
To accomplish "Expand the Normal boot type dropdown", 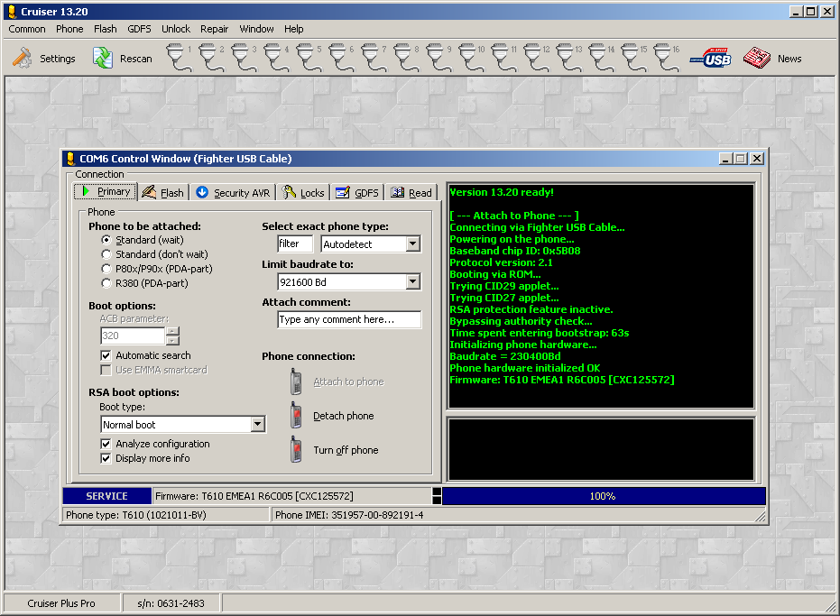I will [x=257, y=425].
